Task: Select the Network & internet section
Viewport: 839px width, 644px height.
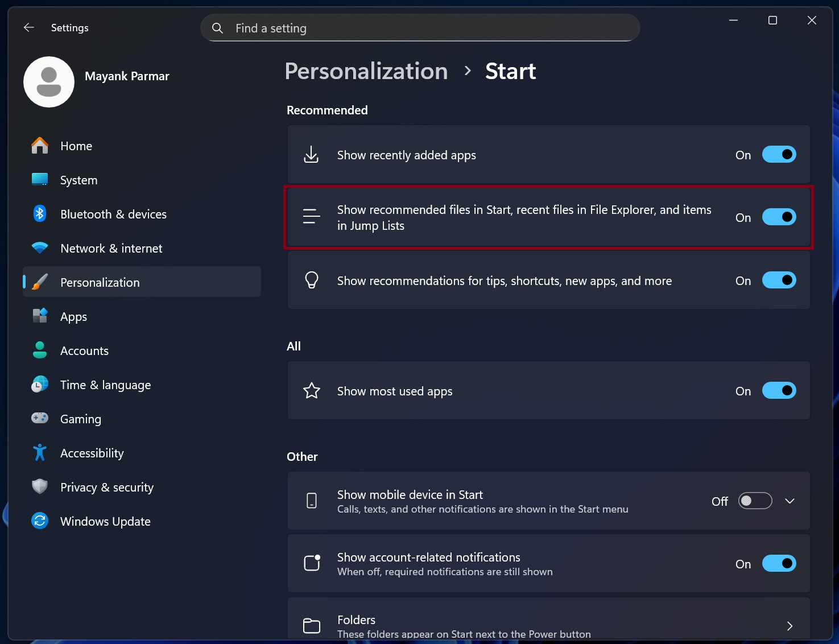Action: click(x=111, y=248)
